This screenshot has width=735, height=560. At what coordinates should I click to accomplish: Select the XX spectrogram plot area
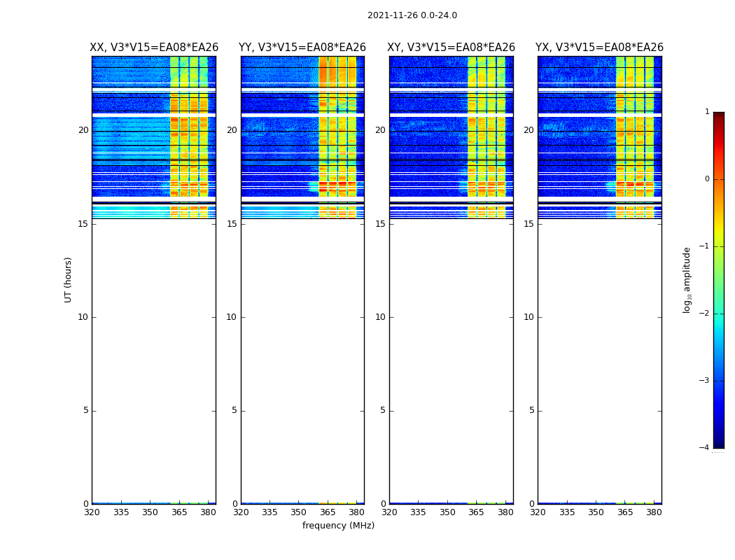[153, 280]
